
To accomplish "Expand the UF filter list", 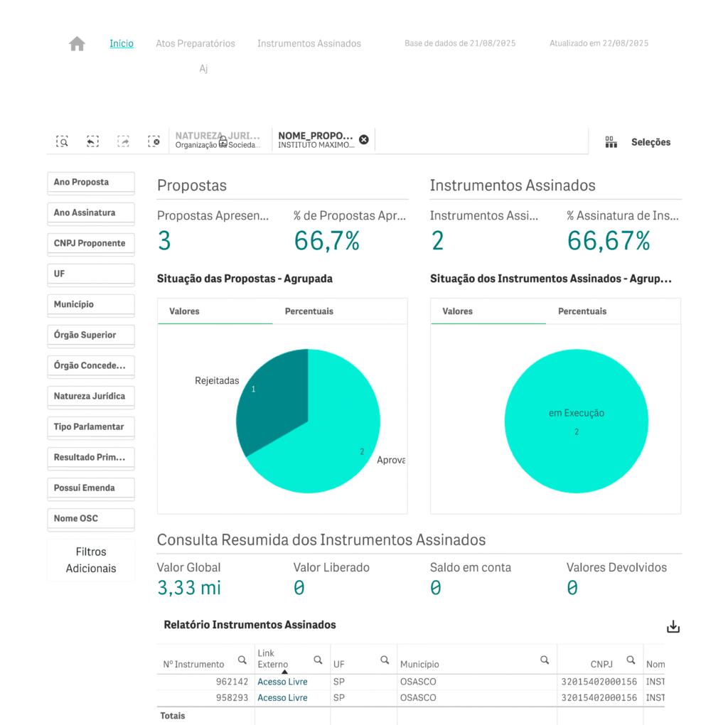I will [x=90, y=274].
